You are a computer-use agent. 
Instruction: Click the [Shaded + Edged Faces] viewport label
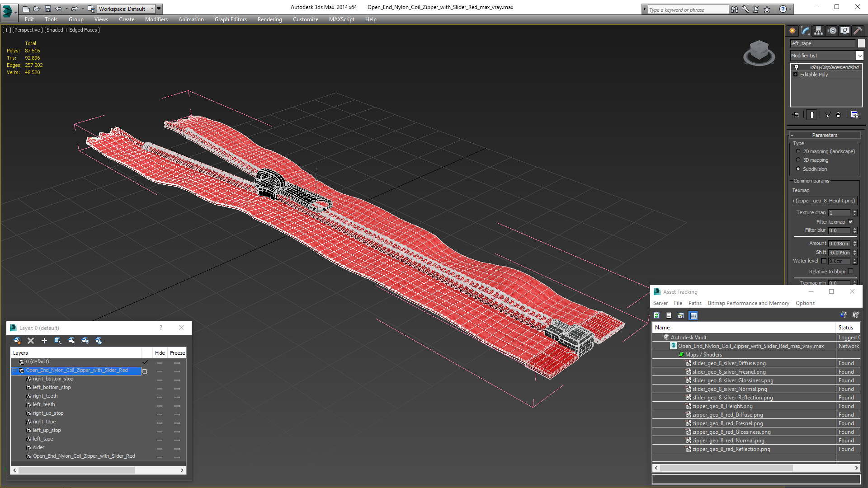(x=72, y=30)
